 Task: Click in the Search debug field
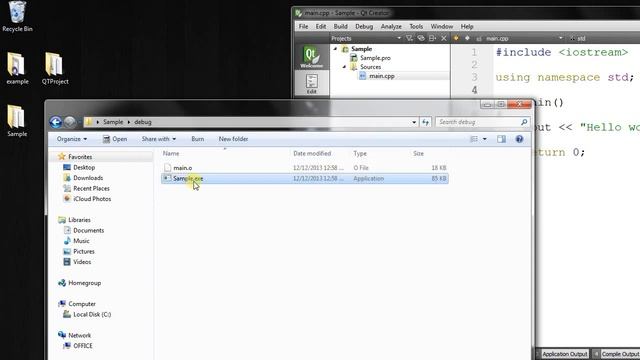coord(478,122)
